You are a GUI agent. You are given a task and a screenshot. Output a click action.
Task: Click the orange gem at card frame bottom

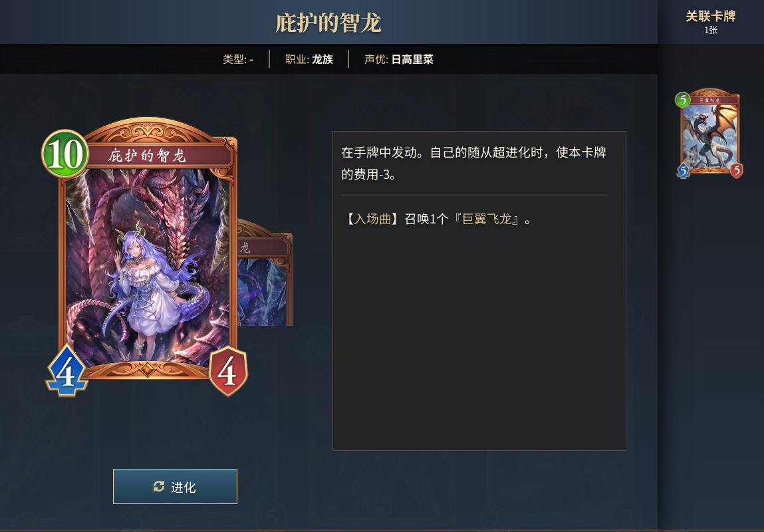147,370
